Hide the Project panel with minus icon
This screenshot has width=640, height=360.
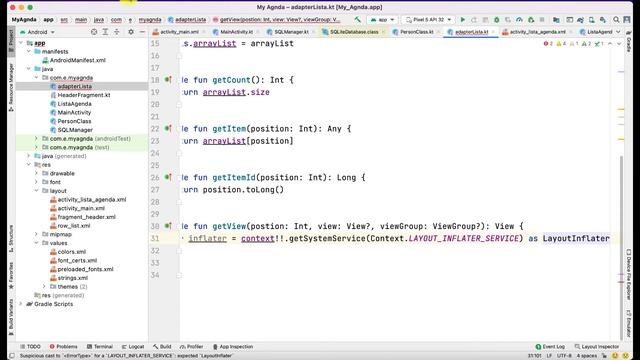tap(142, 32)
